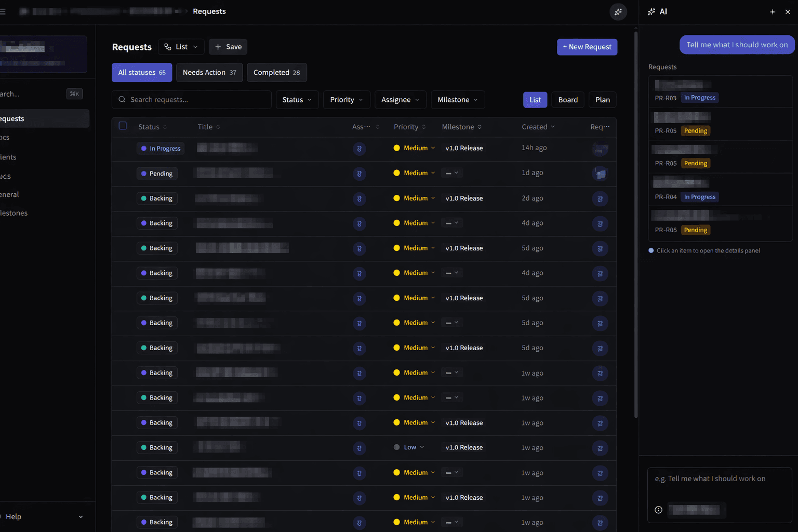Select the Completed tab

276,73
